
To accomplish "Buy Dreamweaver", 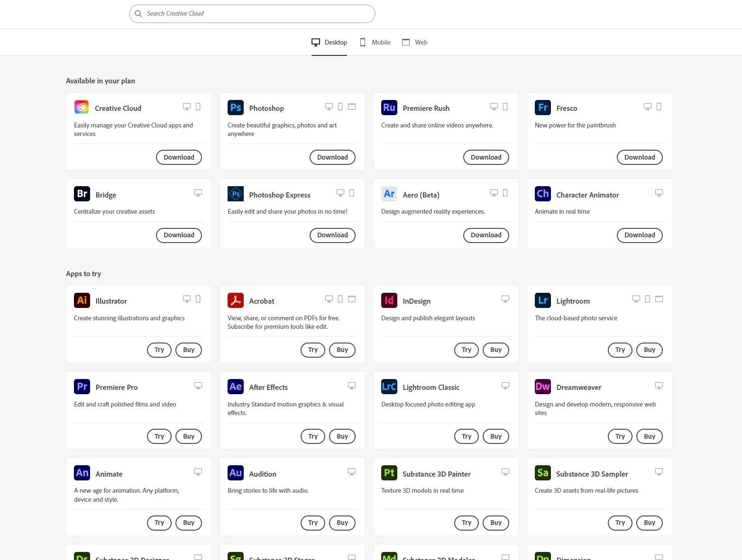I will pyautogui.click(x=650, y=436).
